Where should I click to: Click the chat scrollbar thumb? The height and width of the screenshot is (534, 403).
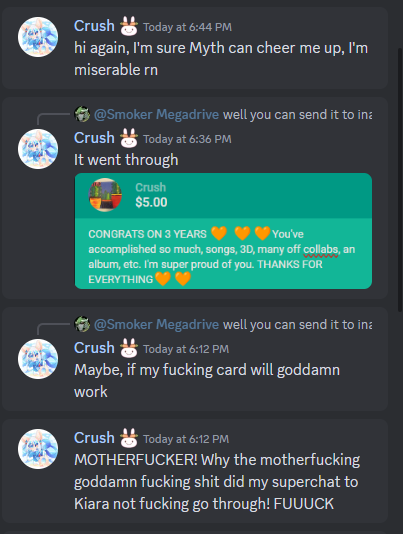(400, 179)
